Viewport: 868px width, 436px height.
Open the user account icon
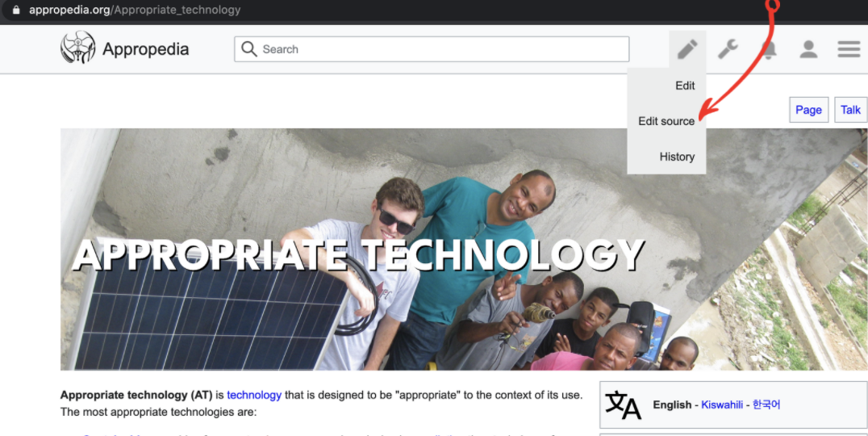coord(809,49)
